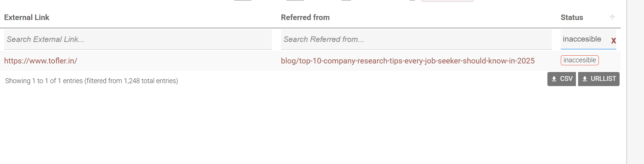The height and width of the screenshot is (164, 644).
Task: Click the download icon on URLLIST button
Action: (585, 79)
